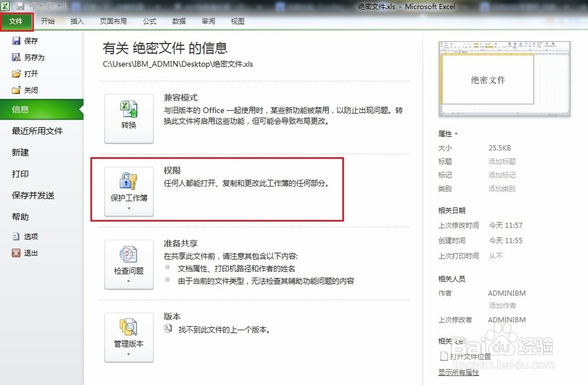Open the 文件 (File) tab
This screenshot has width=588, height=385.
pyautogui.click(x=16, y=21)
